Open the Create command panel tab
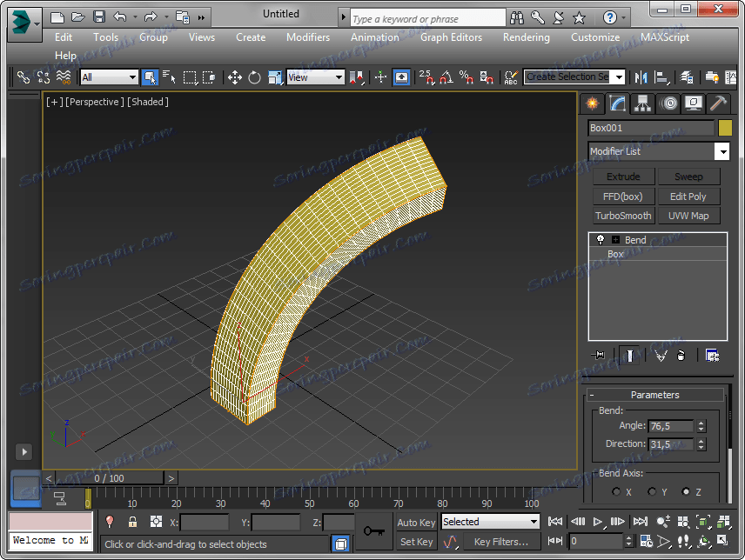This screenshot has width=745, height=560. [x=593, y=103]
